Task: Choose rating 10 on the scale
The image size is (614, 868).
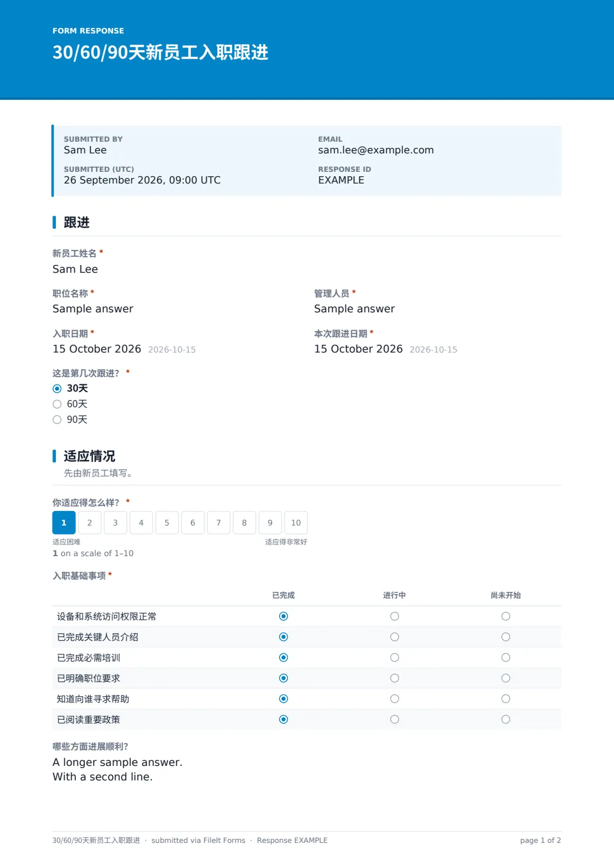Action: [x=296, y=523]
